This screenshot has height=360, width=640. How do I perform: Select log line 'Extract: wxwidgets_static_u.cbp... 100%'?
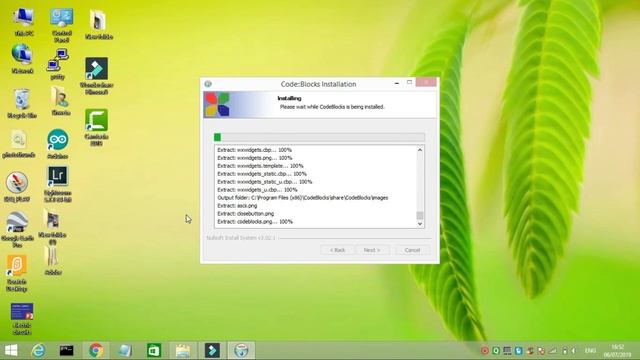pos(264,182)
